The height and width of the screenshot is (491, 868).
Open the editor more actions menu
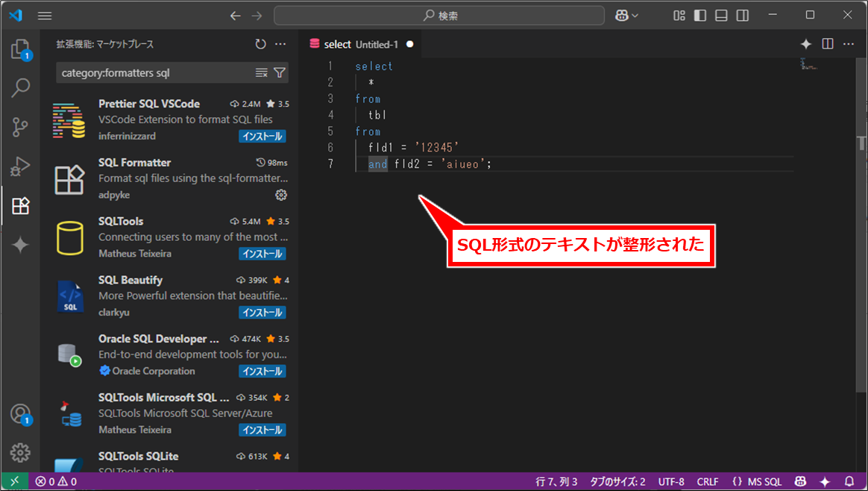point(849,44)
